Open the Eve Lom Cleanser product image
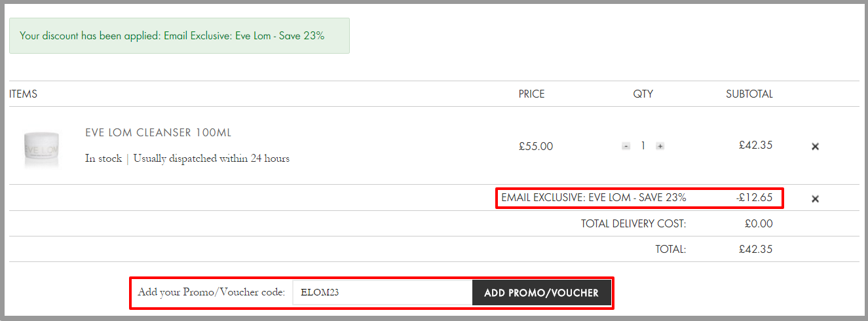The width and height of the screenshot is (868, 321). (41, 149)
